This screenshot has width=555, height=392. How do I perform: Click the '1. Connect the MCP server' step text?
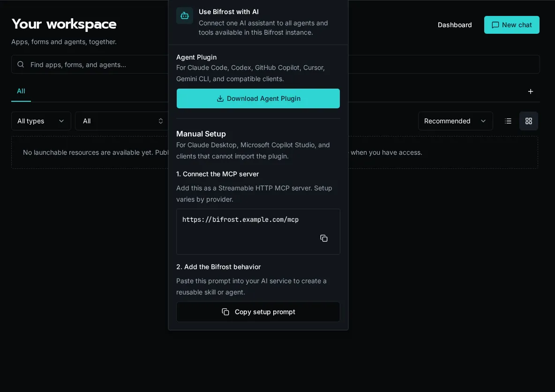(217, 174)
